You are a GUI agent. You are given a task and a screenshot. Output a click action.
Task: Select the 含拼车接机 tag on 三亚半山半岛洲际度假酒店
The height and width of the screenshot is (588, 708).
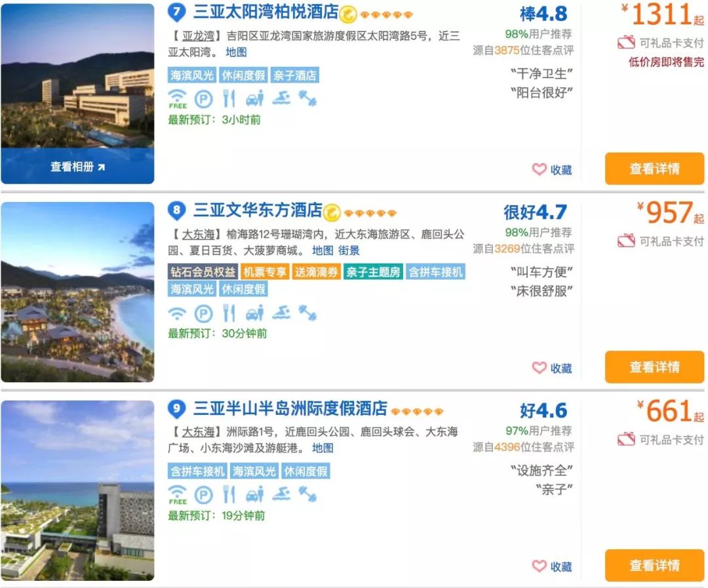tap(197, 471)
